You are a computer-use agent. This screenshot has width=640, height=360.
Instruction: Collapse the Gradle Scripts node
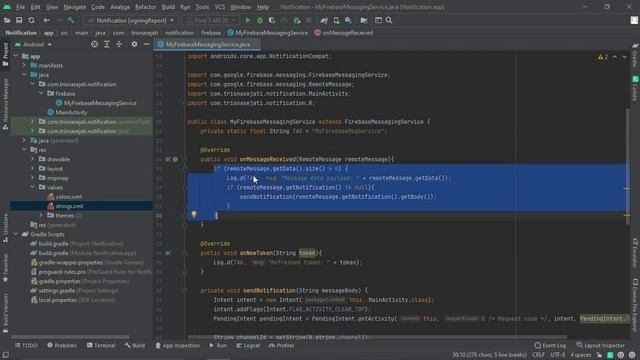16,234
